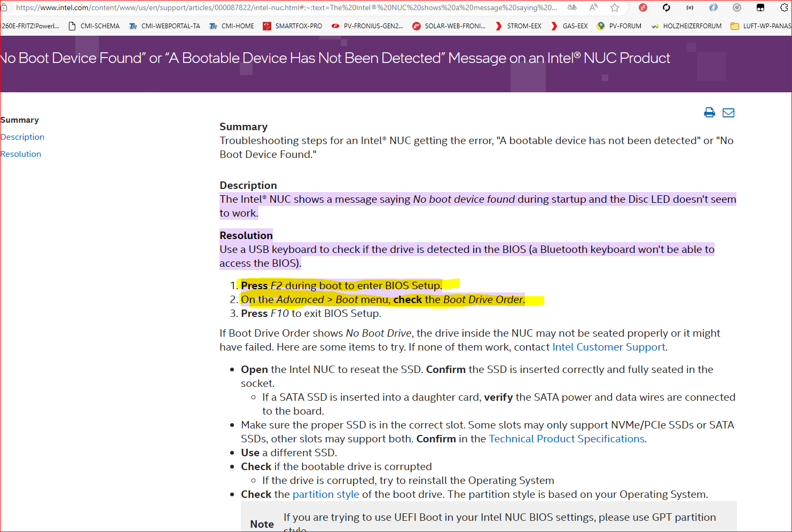Screen dimensions: 792x532
Task: Email this article via envelope icon
Action: [x=728, y=113]
